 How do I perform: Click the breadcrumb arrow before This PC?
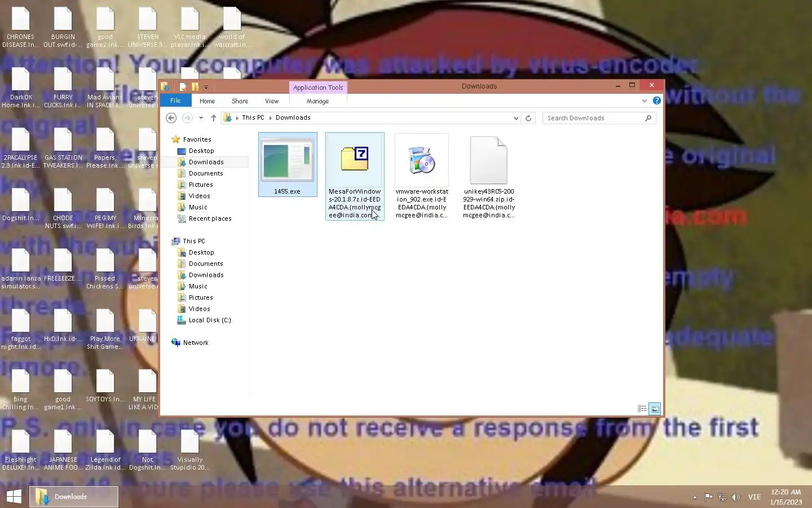(x=237, y=118)
